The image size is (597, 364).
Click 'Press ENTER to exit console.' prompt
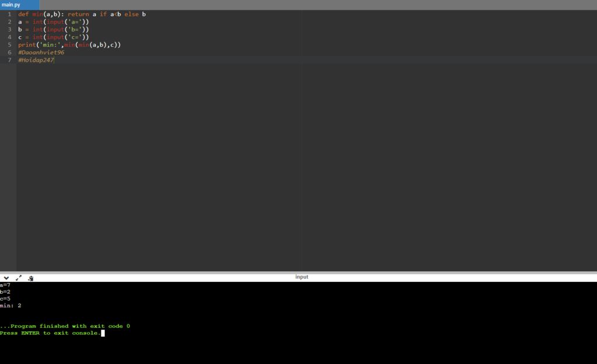point(50,333)
